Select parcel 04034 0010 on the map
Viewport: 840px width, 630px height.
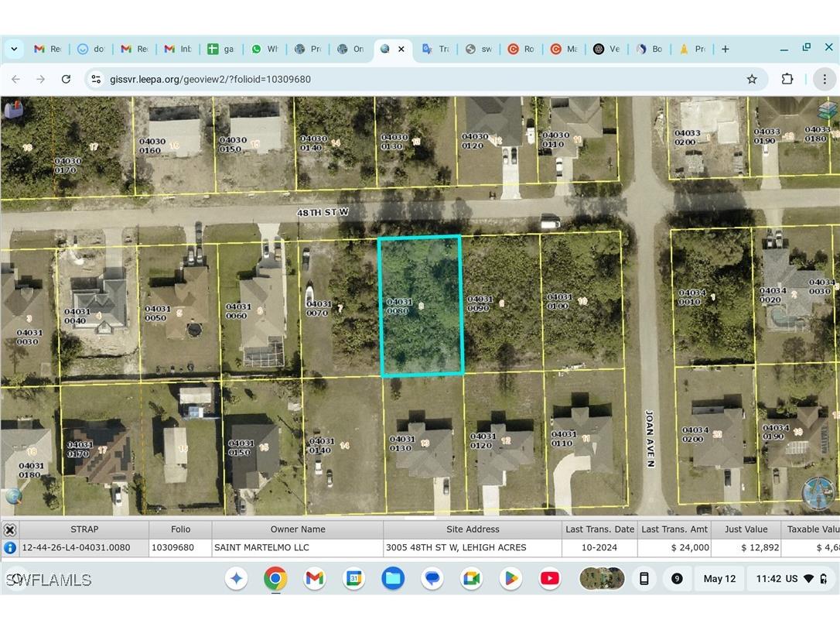tap(712, 297)
